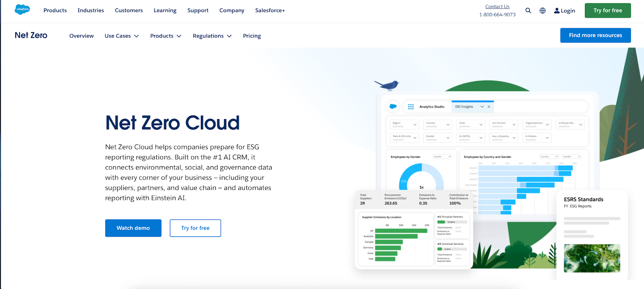Open the Industries menu

[91, 10]
